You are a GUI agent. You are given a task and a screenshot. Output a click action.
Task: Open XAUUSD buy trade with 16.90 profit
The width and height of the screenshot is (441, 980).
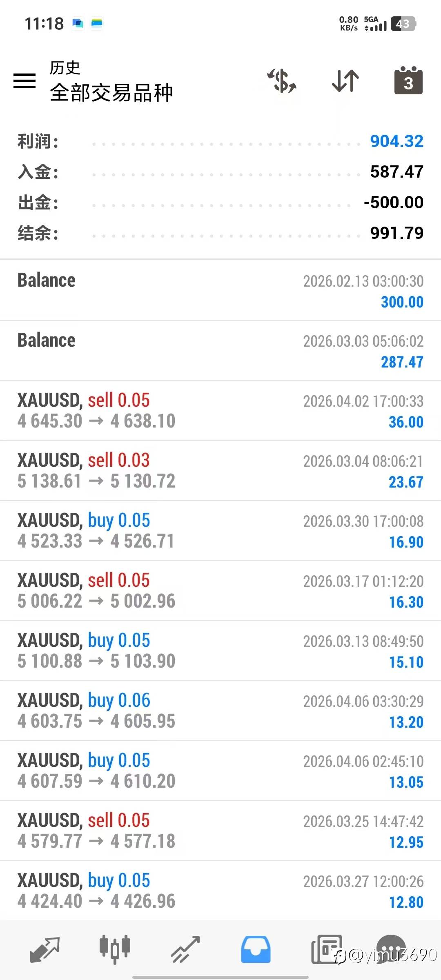[220, 530]
